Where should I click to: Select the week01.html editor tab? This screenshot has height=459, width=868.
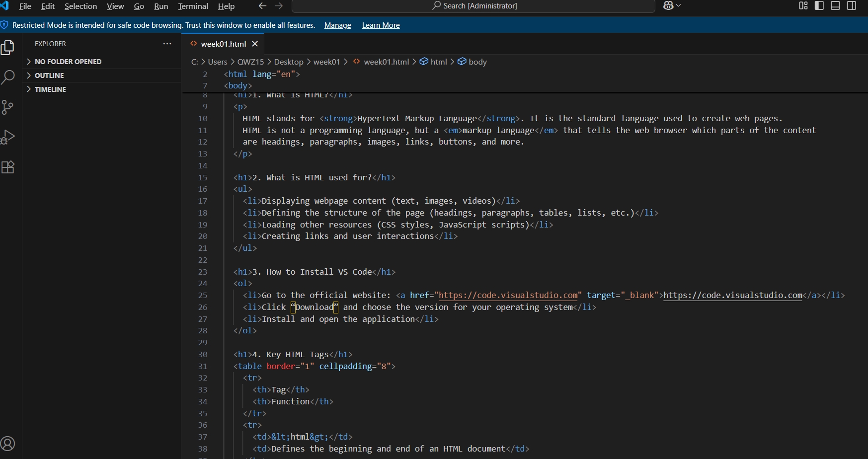(223, 44)
